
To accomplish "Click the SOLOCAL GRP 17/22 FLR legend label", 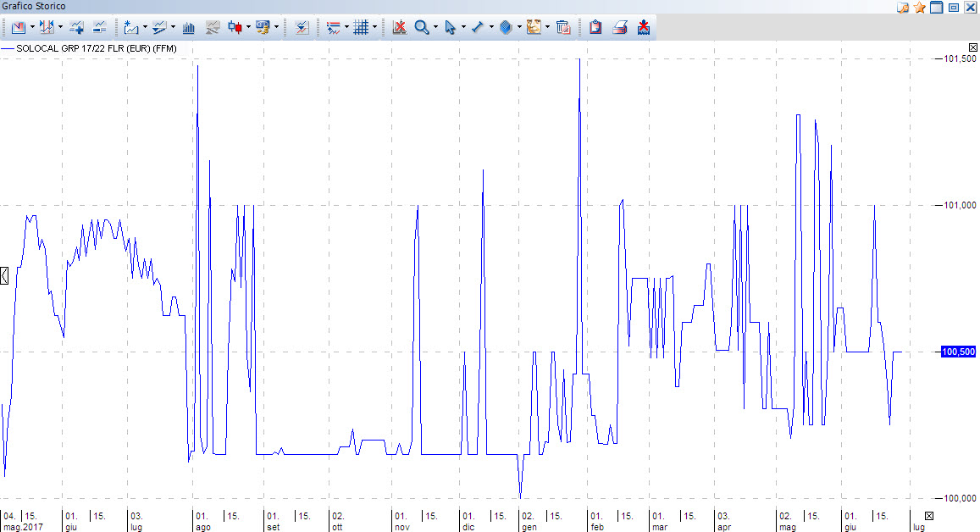I will tap(93, 48).
